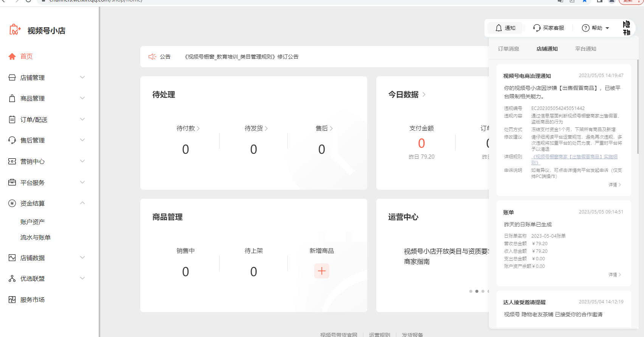Expand the 平台服务 menu chevron
The image size is (644, 337).
click(82, 182)
